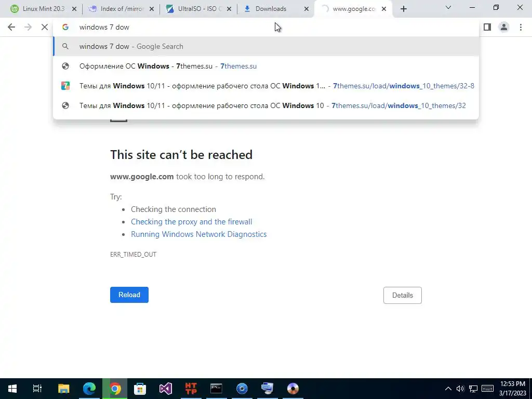Choose the suggestion ending in windows_10_themes/32-8

[x=266, y=86]
